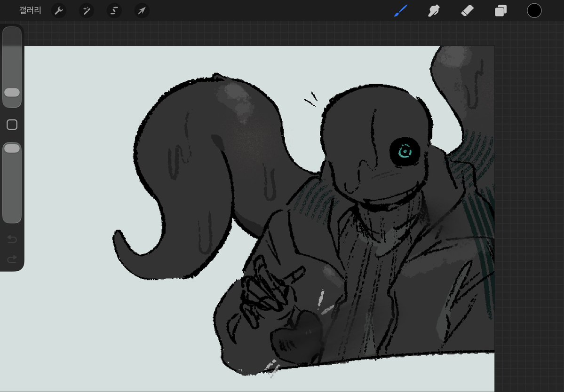Select the Smudge tool
This screenshot has height=392, width=564.
pyautogui.click(x=434, y=11)
